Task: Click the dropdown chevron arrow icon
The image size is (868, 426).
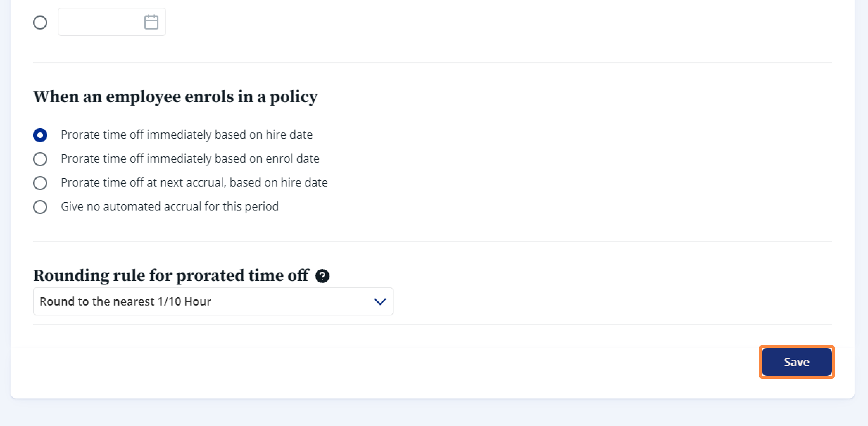Action: 380,302
